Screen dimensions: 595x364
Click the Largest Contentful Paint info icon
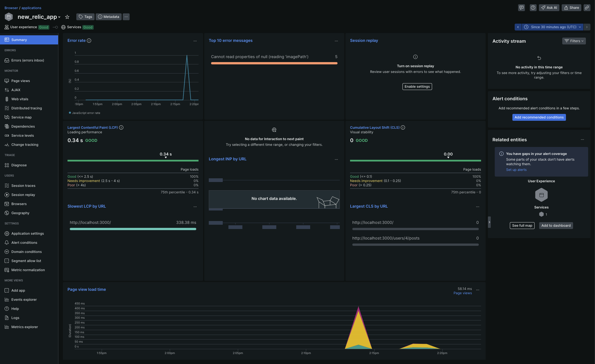click(121, 128)
